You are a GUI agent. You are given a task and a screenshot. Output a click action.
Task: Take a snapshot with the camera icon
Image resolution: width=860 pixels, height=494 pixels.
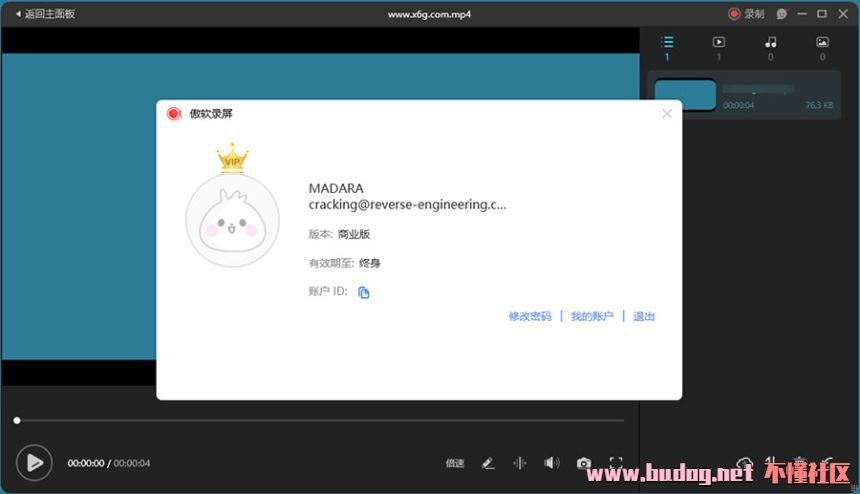[583, 463]
